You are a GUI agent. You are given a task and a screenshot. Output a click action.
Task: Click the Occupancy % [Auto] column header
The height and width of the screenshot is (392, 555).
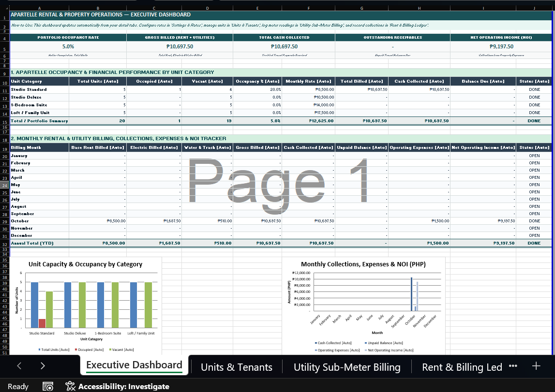click(x=258, y=81)
